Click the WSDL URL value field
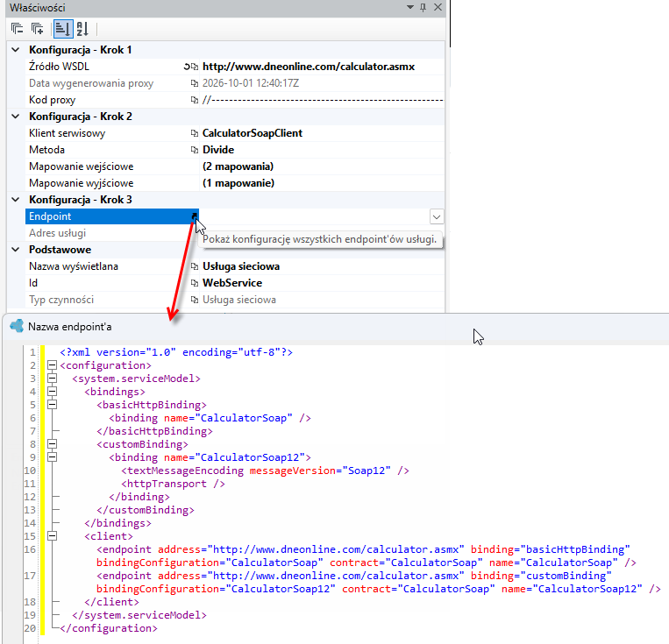Image resolution: width=669 pixels, height=644 pixels. click(322, 67)
